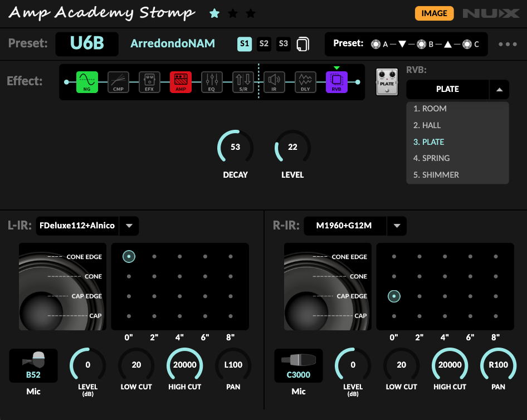Image resolution: width=527 pixels, height=420 pixels.
Task: Select R-IR mic position Cap 4"
Action: (445, 316)
